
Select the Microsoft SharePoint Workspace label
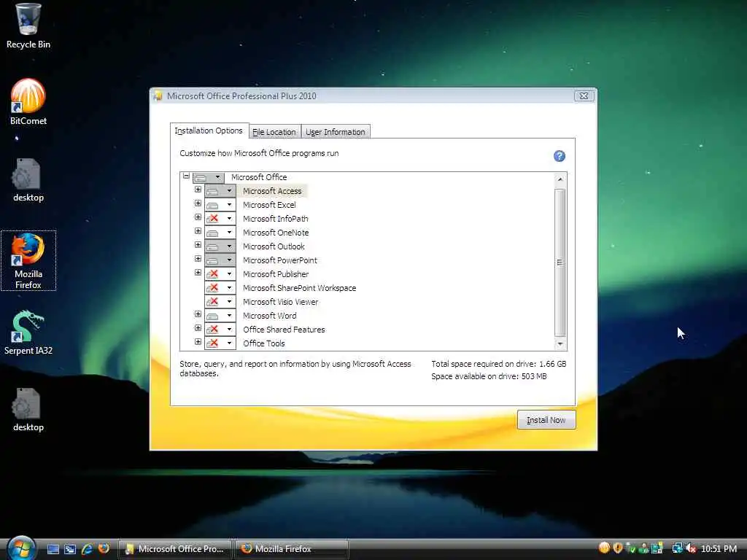coord(299,288)
